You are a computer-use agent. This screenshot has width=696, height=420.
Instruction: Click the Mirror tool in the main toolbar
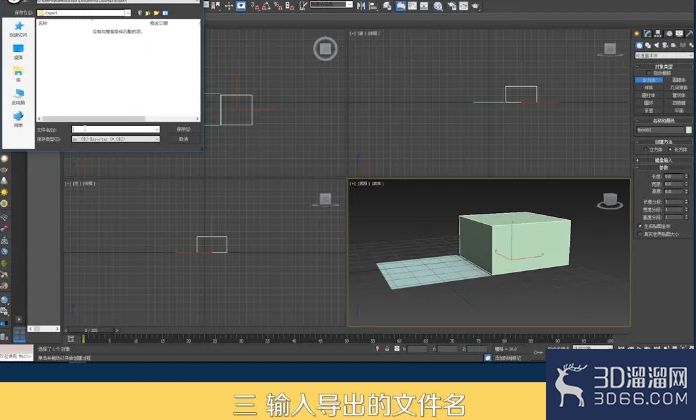[361, 6]
